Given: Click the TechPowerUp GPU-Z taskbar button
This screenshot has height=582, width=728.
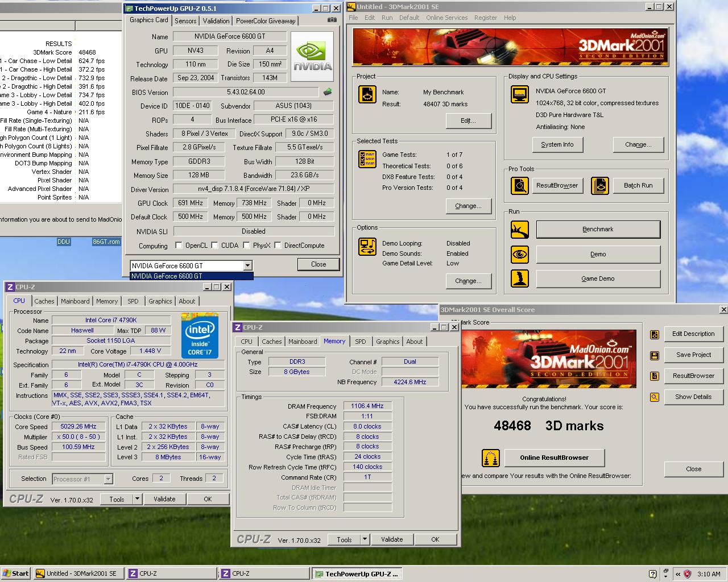Looking at the screenshot, I should point(357,574).
